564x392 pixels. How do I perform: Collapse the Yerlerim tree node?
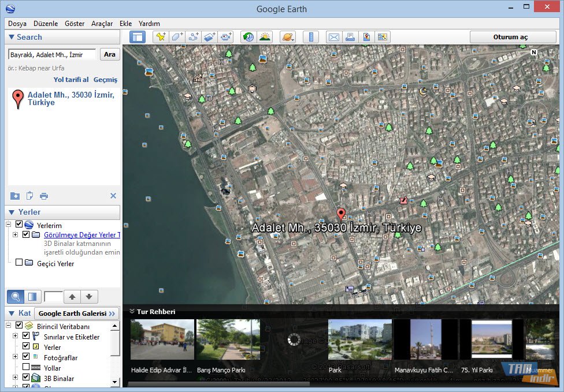coord(9,225)
